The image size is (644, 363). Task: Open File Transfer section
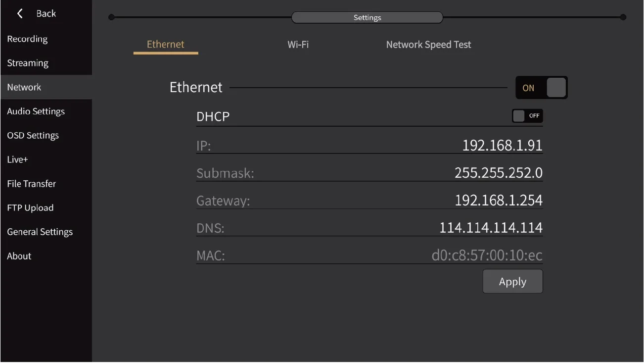click(x=31, y=184)
